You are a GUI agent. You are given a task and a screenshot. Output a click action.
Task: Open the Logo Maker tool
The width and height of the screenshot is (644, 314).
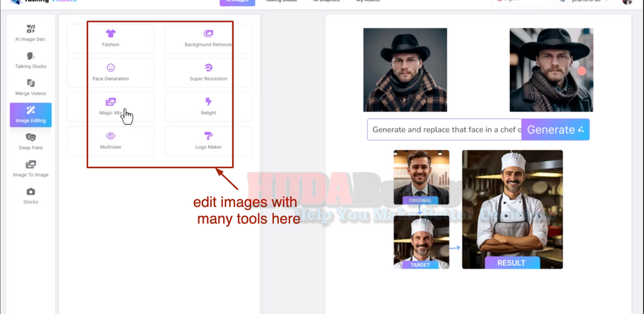[208, 141]
